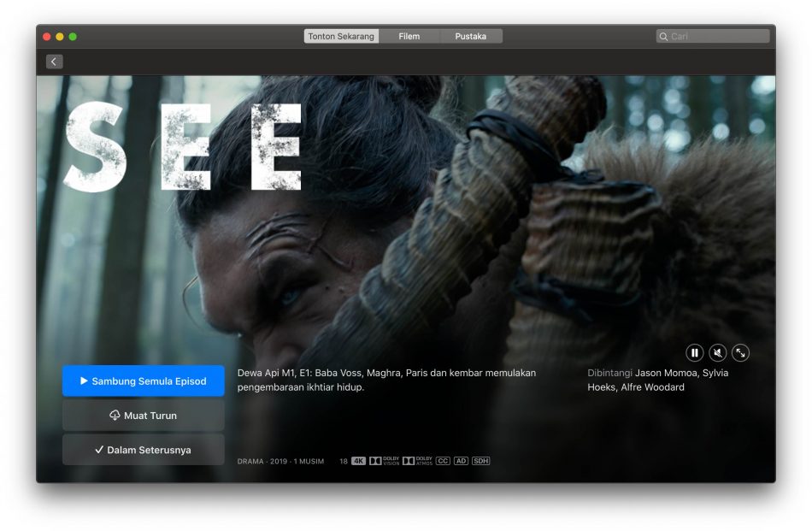This screenshot has width=812, height=531.
Task: Click the search magnifier icon
Action: point(663,36)
